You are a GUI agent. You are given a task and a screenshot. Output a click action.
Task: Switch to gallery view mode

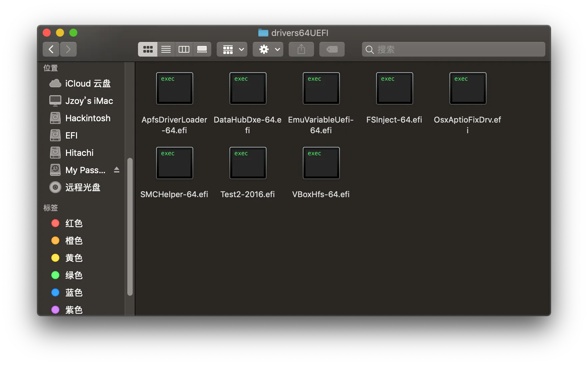[x=202, y=49]
